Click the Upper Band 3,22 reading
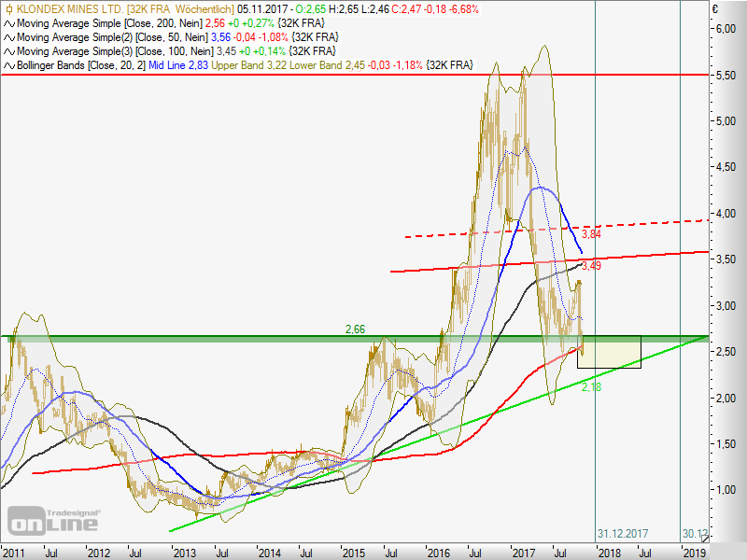The height and width of the screenshot is (560, 747). [x=249, y=65]
